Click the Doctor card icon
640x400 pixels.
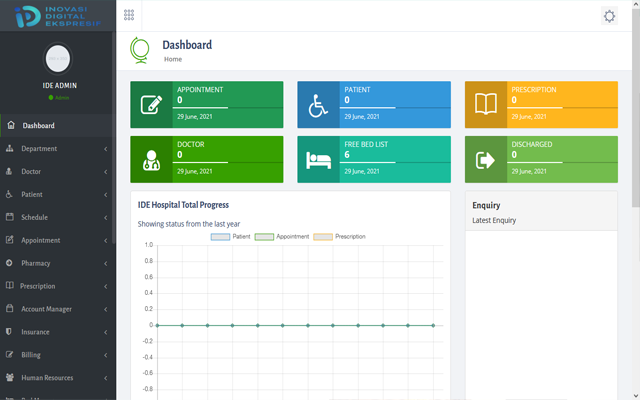click(152, 159)
